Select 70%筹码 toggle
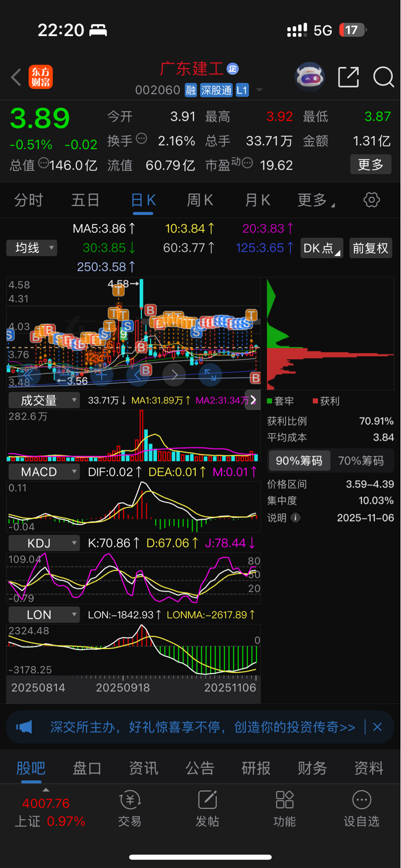Viewport: 401px width, 868px height. coord(361,461)
